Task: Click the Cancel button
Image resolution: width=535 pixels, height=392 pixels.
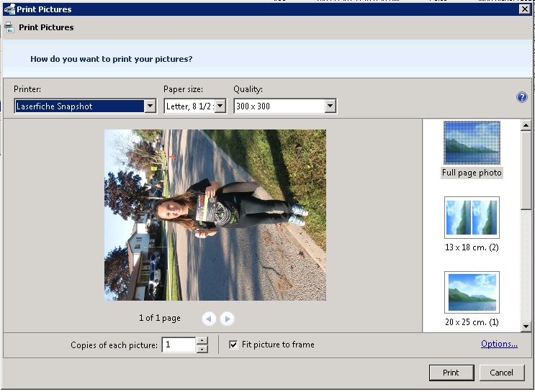Action: pos(502,373)
